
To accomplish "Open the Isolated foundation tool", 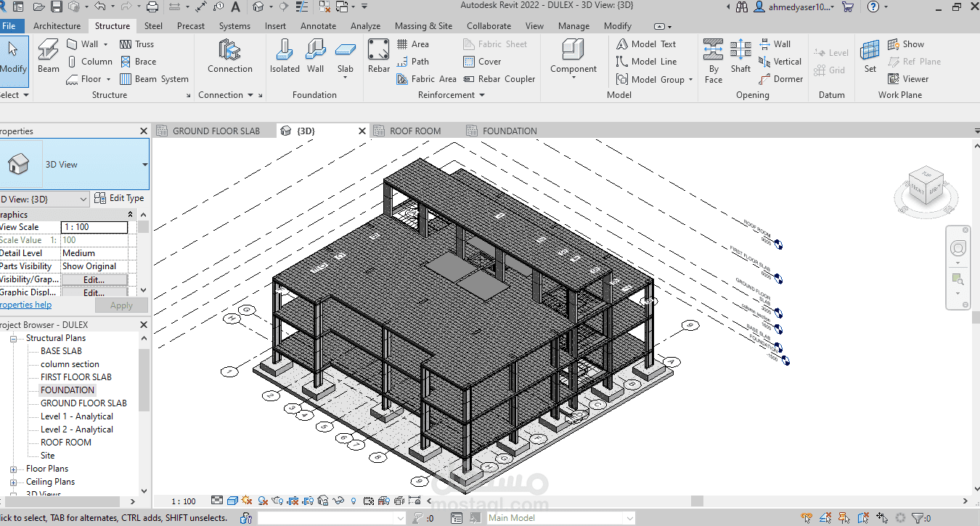I will [x=284, y=55].
